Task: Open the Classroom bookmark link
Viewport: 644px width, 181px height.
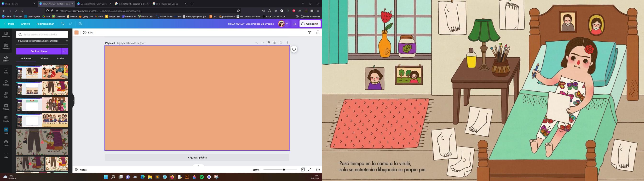Action: (58, 17)
